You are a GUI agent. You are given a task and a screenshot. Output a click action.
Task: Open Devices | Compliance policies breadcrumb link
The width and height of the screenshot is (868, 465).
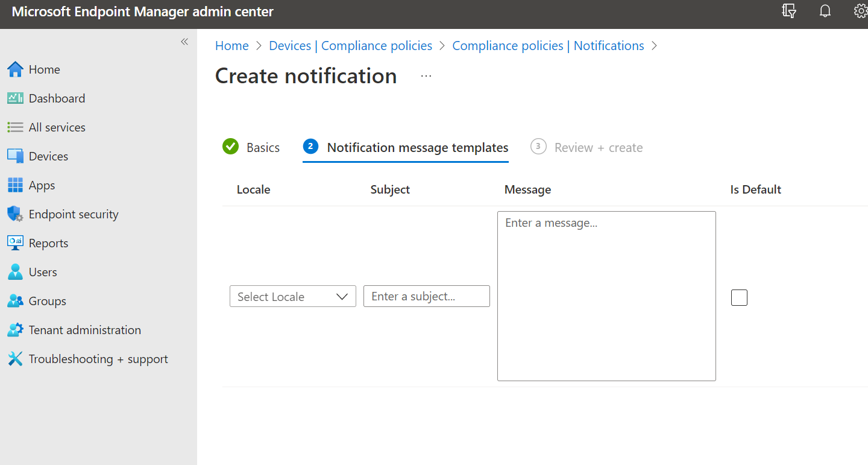350,45
